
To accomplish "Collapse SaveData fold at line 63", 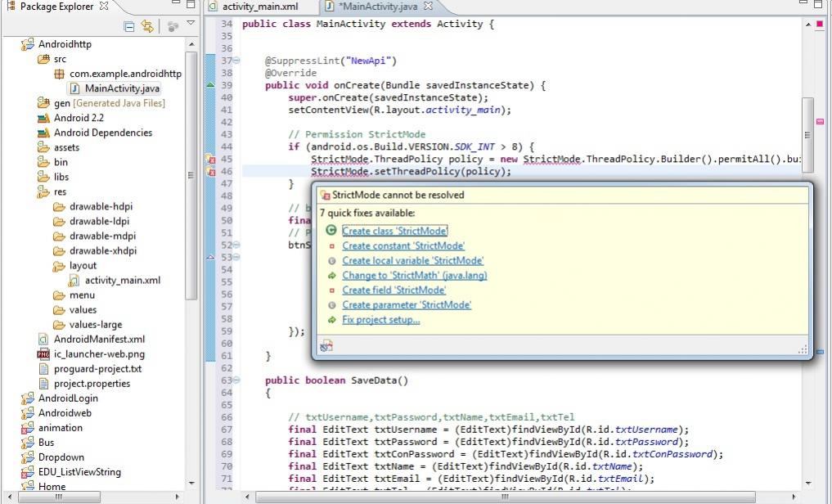I will click(236, 380).
